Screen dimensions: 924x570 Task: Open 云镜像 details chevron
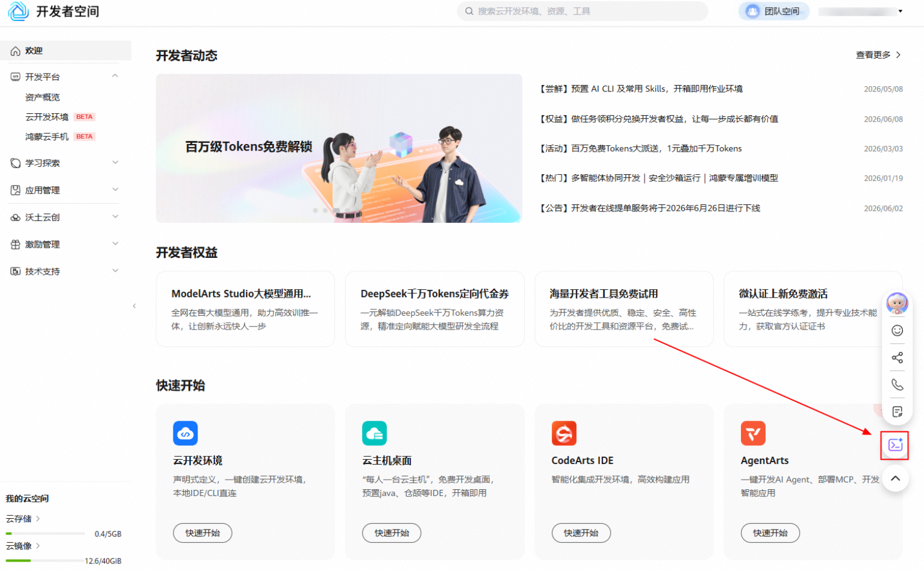[x=38, y=546]
